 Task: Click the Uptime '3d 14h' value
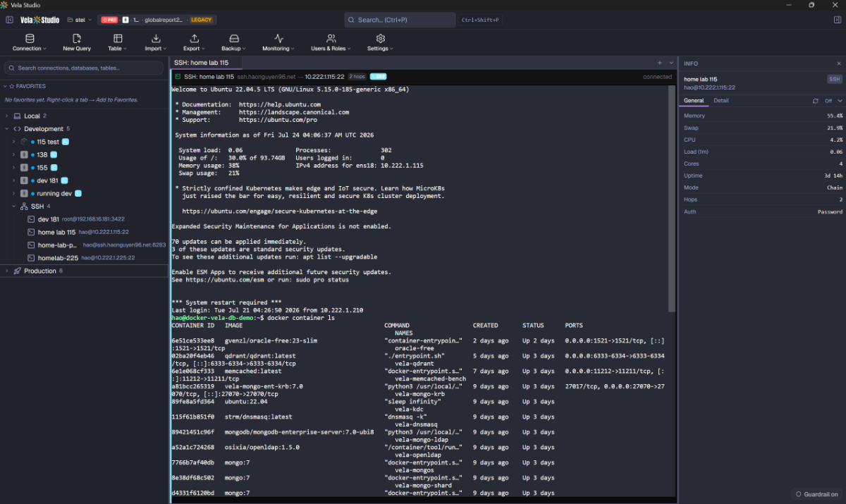[834, 176]
